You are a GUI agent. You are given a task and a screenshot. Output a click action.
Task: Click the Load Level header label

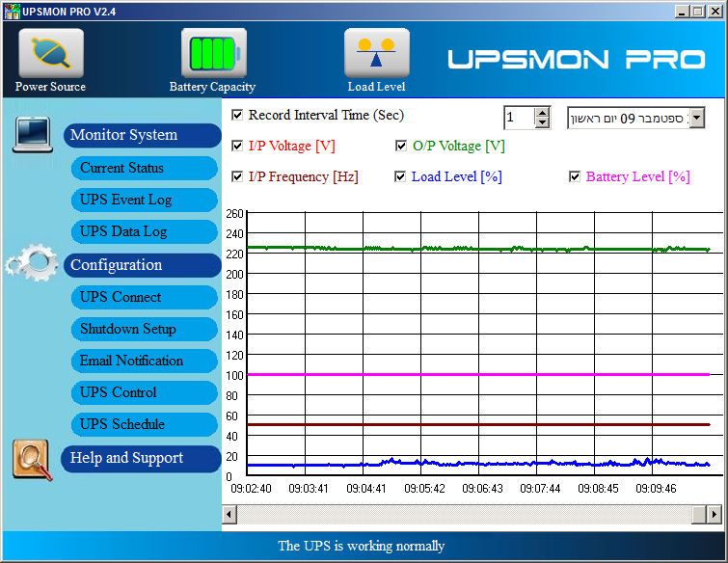pyautogui.click(x=377, y=87)
